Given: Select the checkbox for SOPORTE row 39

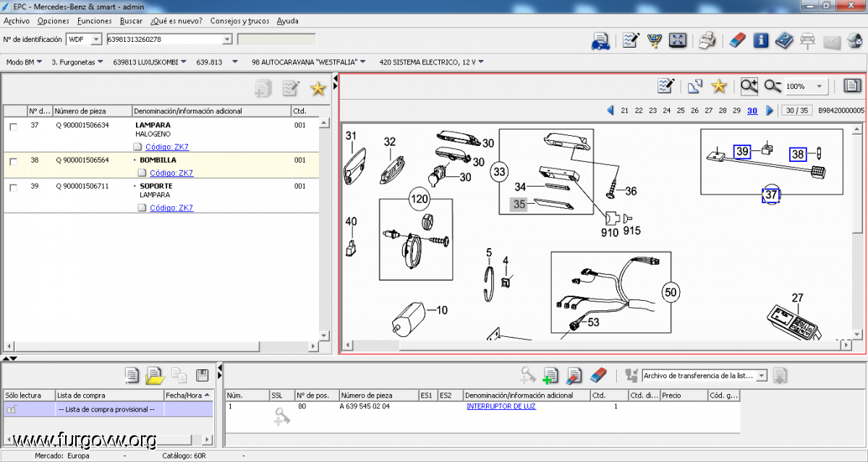Looking at the screenshot, I should (14, 188).
